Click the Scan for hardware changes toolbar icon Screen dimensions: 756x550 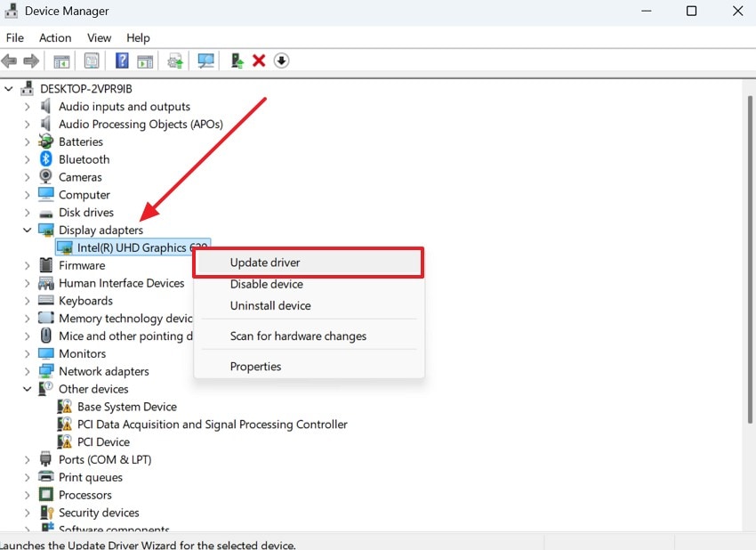[205, 60]
